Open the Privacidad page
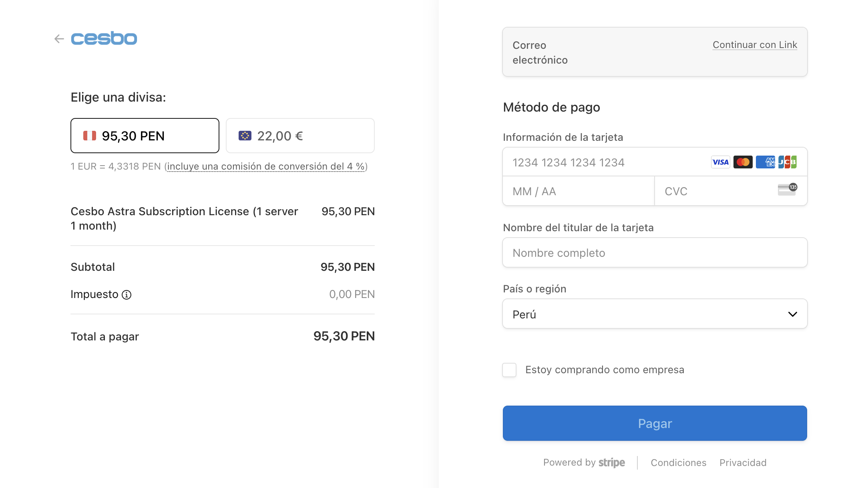The width and height of the screenshot is (868, 488). [743, 462]
